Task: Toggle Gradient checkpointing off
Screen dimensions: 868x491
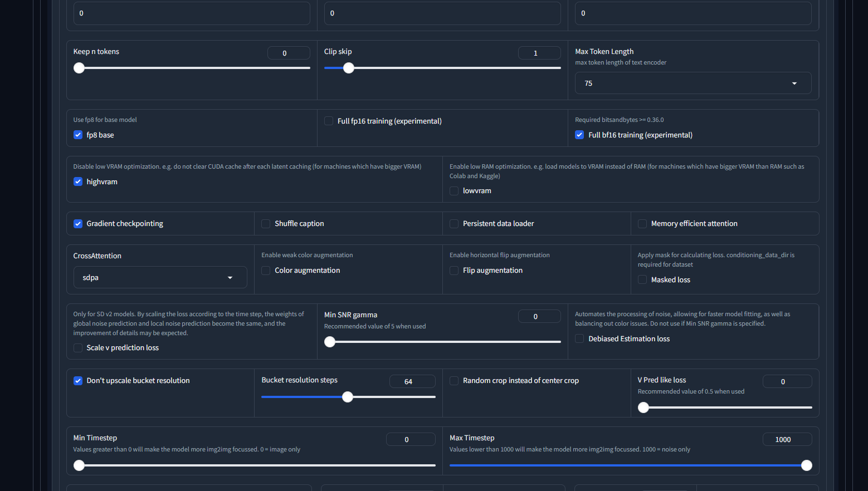Action: tap(78, 223)
